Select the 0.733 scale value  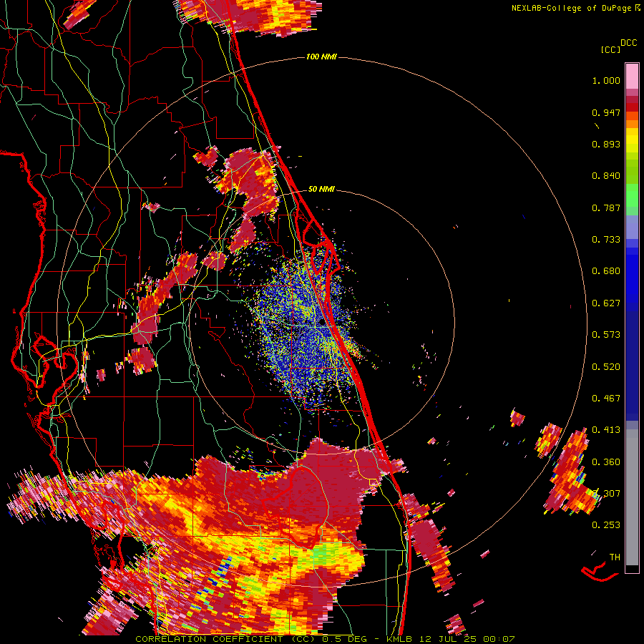click(x=606, y=240)
